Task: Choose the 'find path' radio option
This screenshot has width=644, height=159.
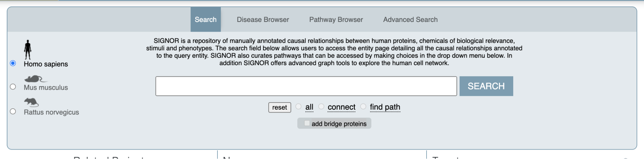Action: coord(363,106)
